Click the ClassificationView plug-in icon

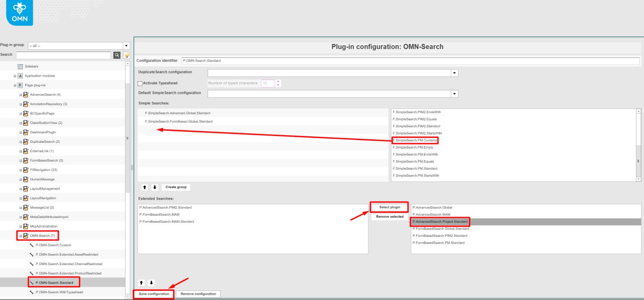25,123
